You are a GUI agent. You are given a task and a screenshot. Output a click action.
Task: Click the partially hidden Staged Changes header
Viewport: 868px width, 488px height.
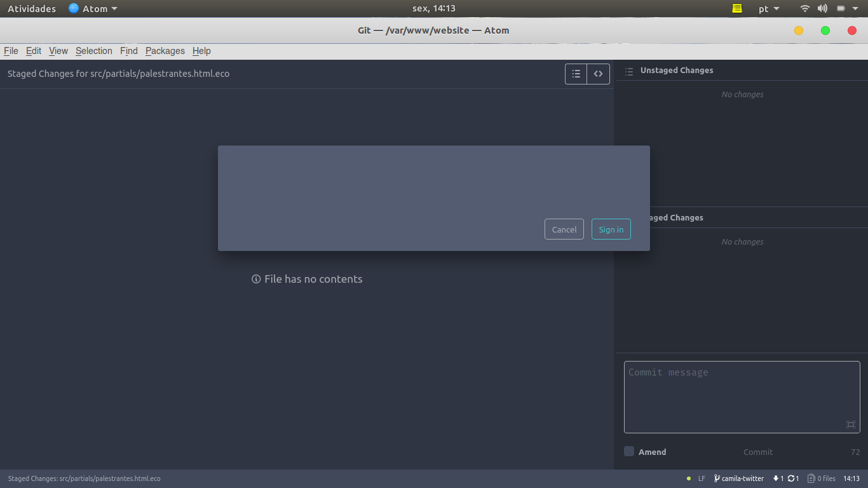tap(677, 217)
